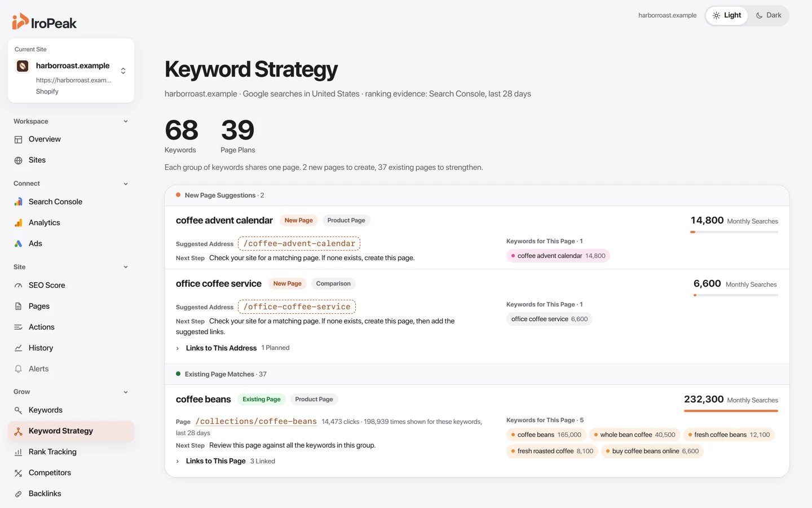Click the Analytics bar chart icon
The width and height of the screenshot is (812, 508).
tap(18, 223)
